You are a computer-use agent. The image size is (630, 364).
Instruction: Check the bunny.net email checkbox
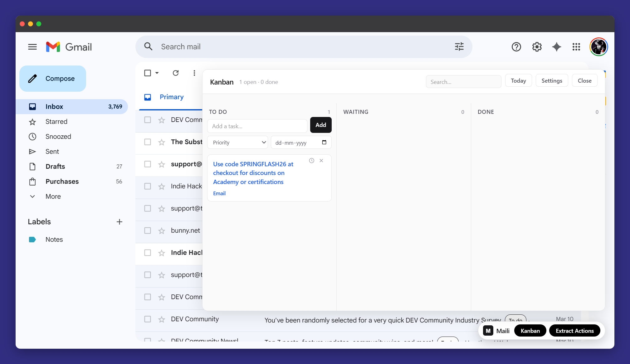[x=147, y=231]
